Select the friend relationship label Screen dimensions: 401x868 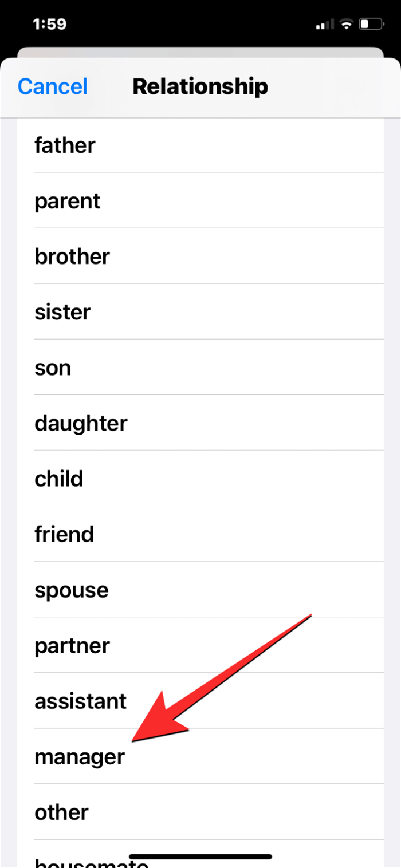tap(64, 534)
